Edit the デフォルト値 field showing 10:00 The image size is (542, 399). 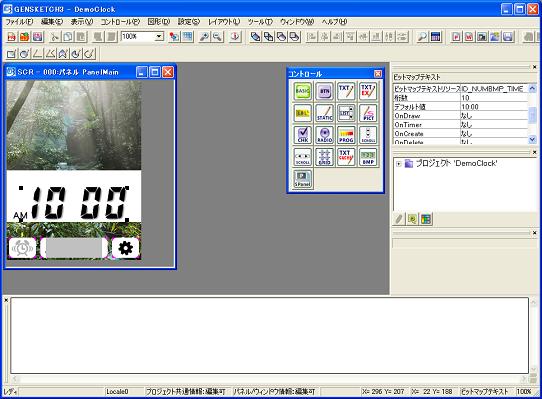point(494,107)
